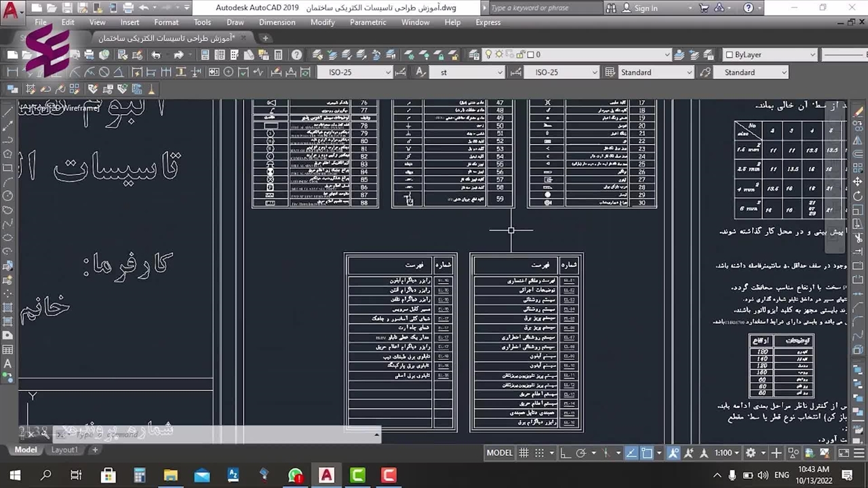This screenshot has height=488, width=868.
Task: Expand the layer list dropdown showing 0
Action: click(x=667, y=55)
